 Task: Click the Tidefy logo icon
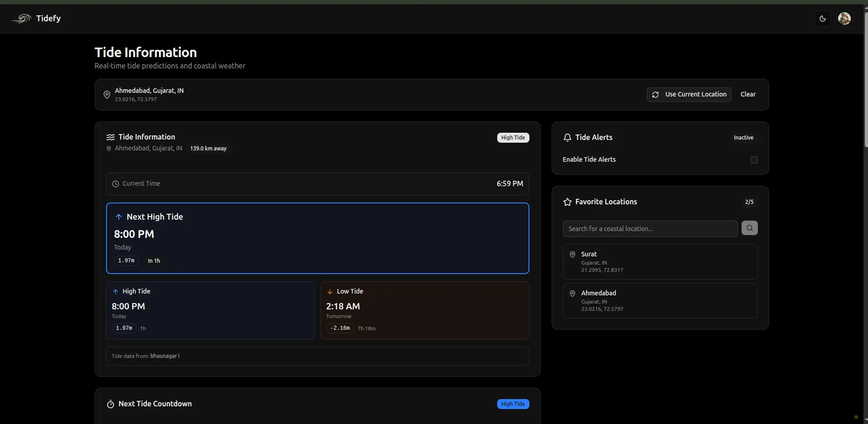[x=21, y=18]
